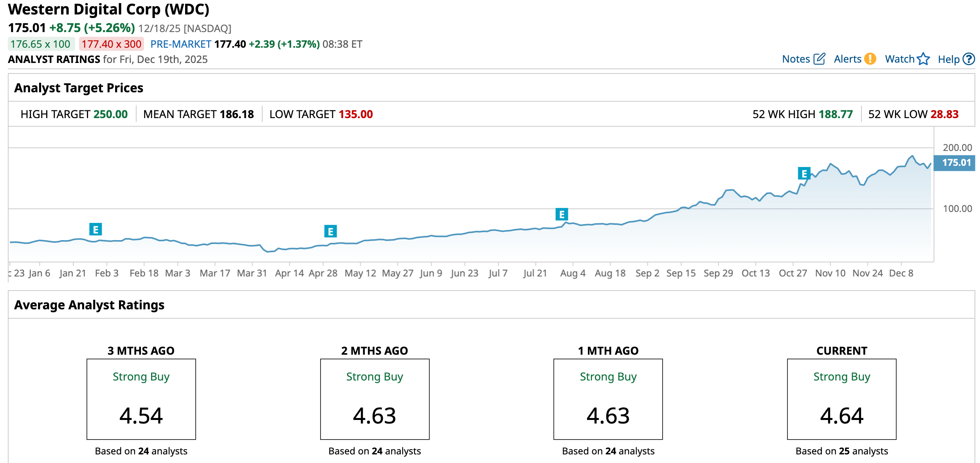
Task: Select the CURRENT 4.64 rating box
Action: 841,399
